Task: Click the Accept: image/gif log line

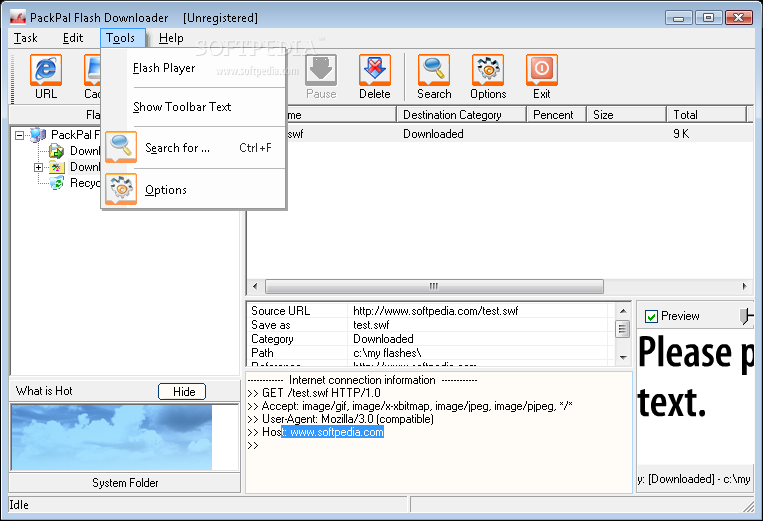Action: [410, 406]
